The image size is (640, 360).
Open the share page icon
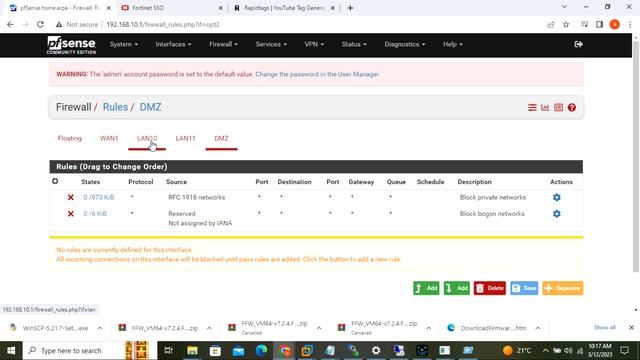tap(551, 24)
